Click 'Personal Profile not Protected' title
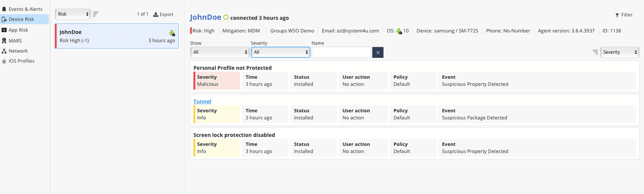 coord(233,68)
